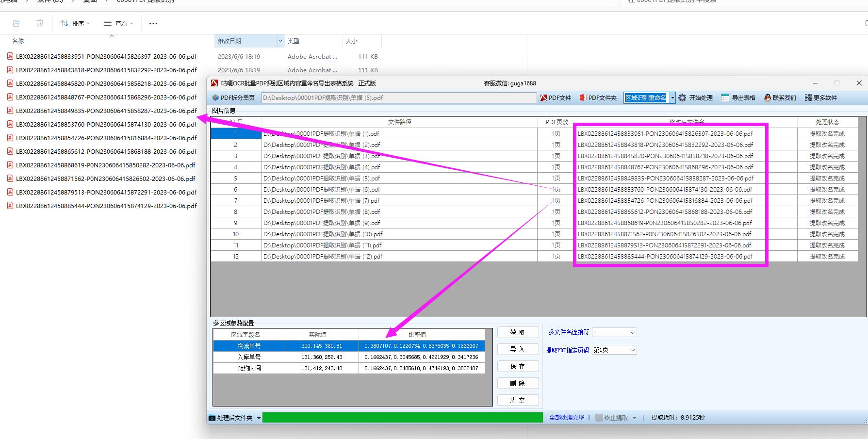The image size is (868, 439).
Task: Open 处理后文件夹 dropdown arrow
Action: [259, 418]
